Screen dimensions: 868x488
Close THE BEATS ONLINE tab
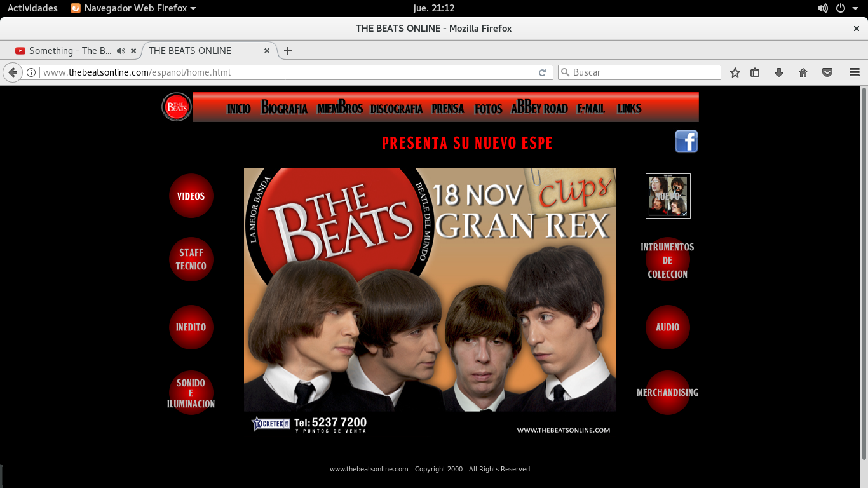pyautogui.click(x=267, y=51)
